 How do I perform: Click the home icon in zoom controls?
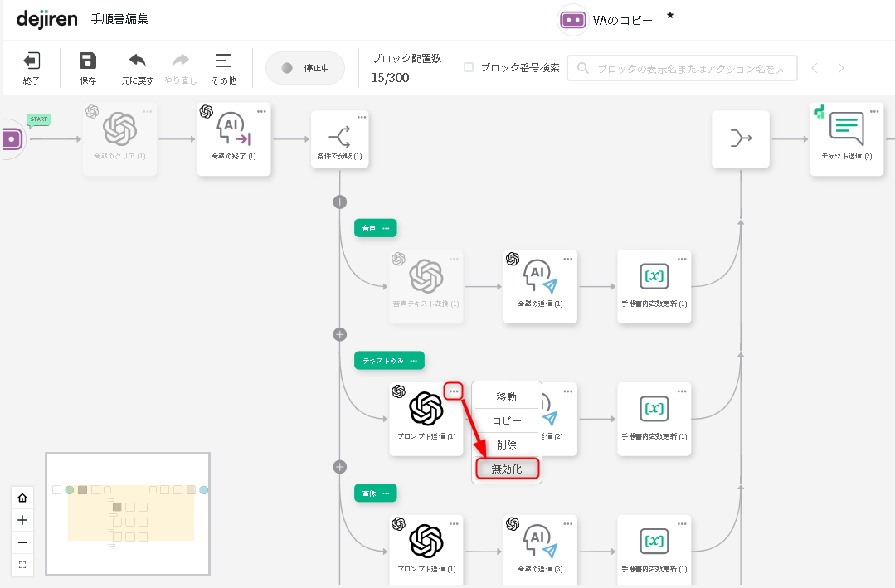22,498
